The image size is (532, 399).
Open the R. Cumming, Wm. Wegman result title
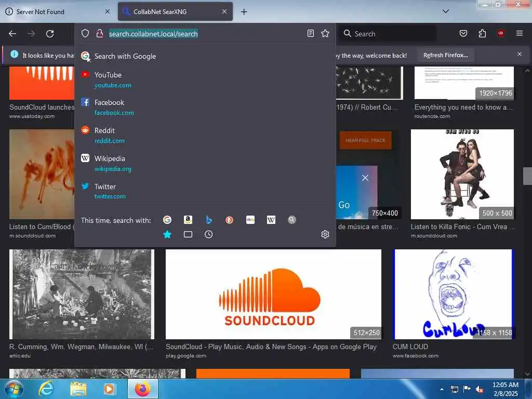coord(81,347)
